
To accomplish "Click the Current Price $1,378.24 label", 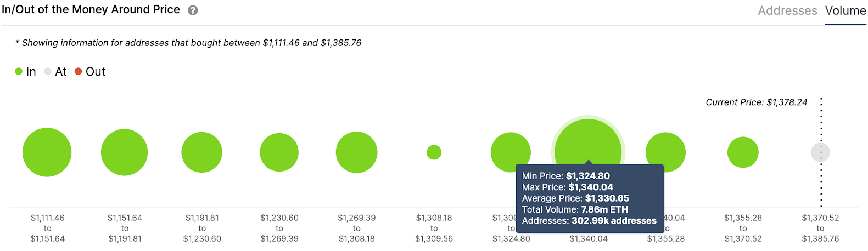I will 756,102.
